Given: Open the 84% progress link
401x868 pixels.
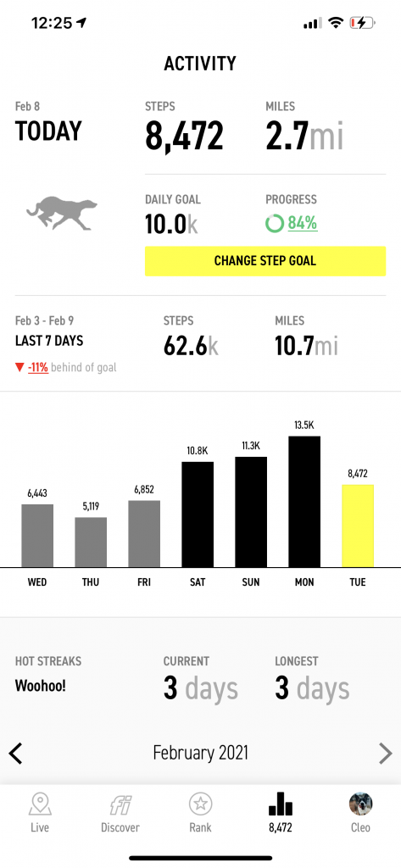Looking at the screenshot, I should (x=303, y=224).
